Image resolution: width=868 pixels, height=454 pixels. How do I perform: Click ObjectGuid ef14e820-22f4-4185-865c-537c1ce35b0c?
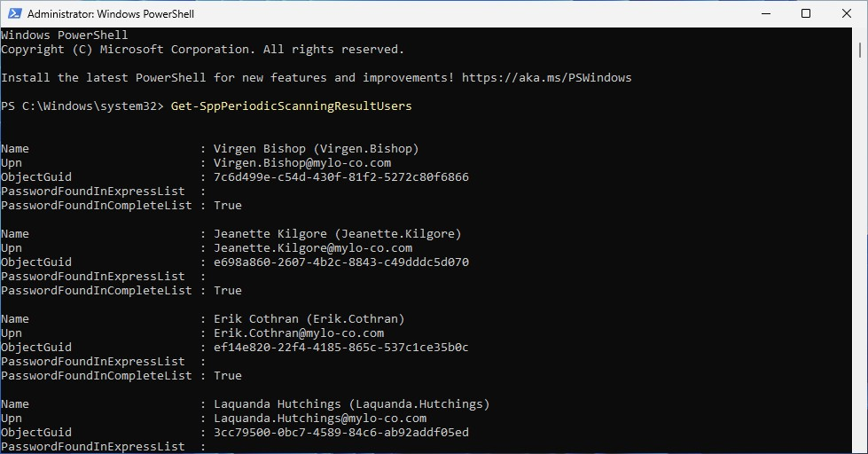pyautogui.click(x=341, y=347)
